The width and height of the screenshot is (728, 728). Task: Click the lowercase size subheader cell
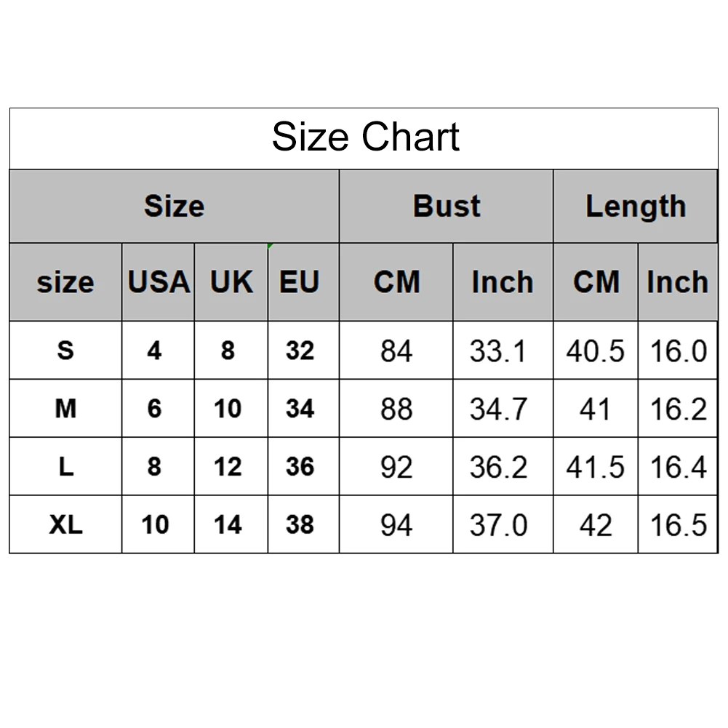tap(65, 282)
